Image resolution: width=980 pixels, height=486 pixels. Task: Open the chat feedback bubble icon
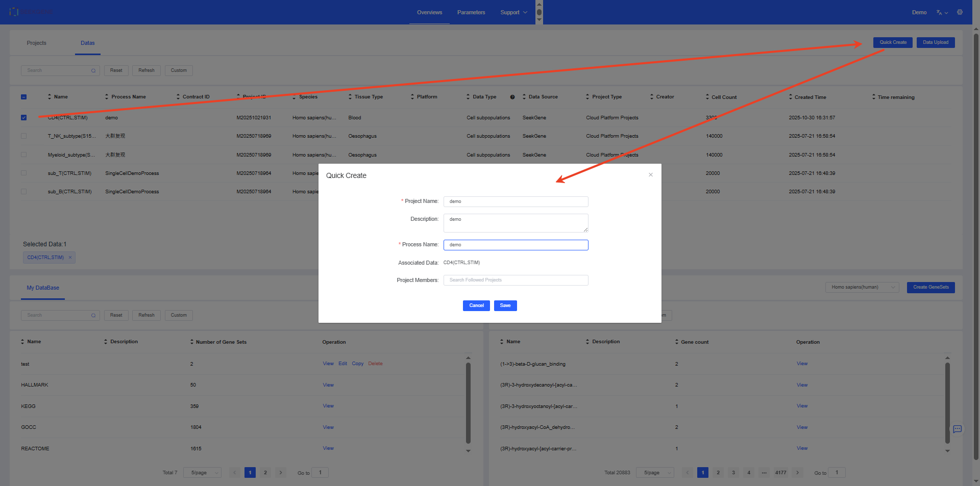tap(958, 429)
